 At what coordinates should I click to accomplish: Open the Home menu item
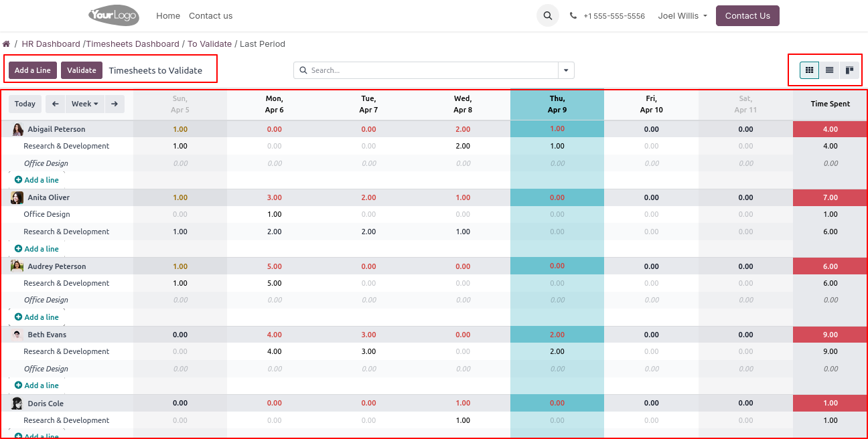point(167,16)
